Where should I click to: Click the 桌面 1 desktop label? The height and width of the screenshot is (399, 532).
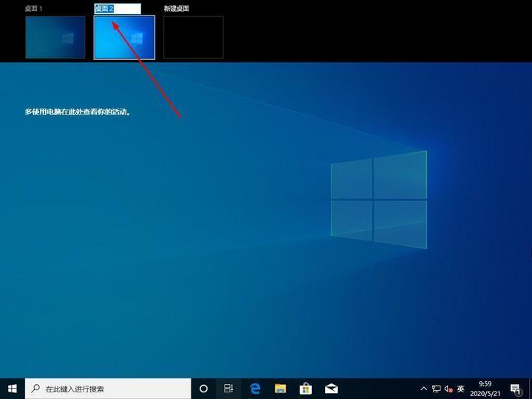click(34, 8)
